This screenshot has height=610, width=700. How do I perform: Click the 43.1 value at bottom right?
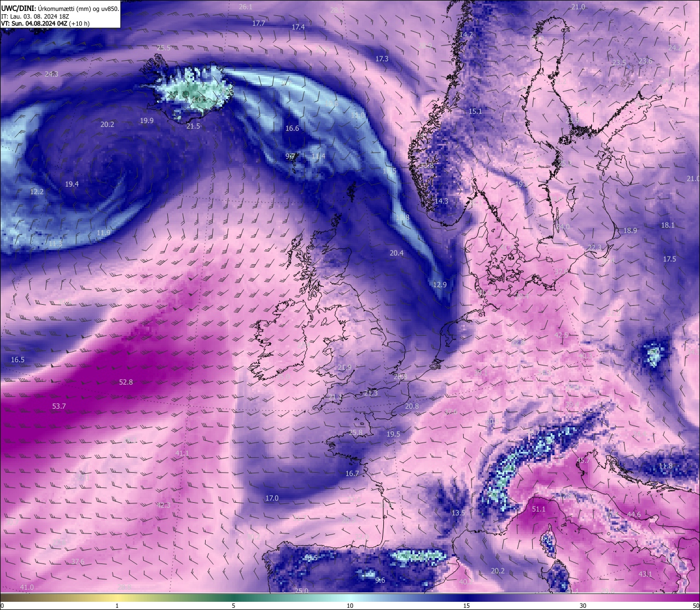[645, 574]
